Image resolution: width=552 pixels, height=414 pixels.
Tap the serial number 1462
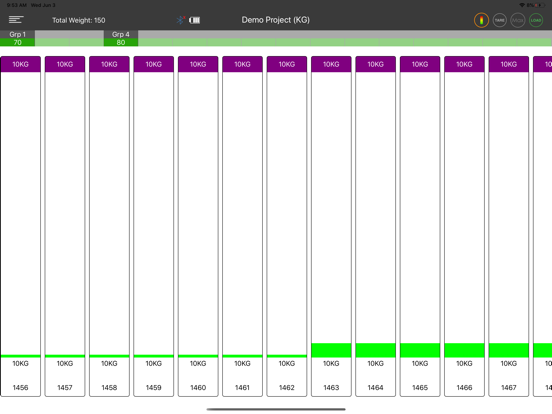(x=287, y=387)
